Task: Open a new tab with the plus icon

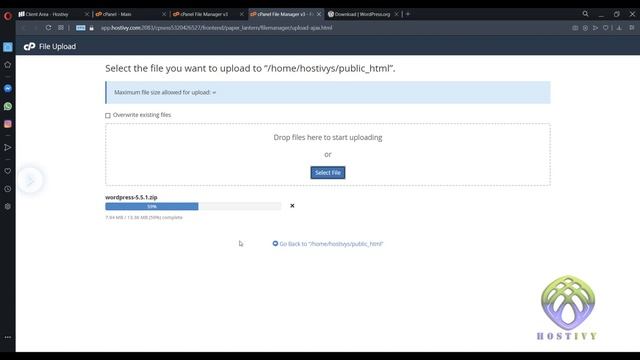Action: (x=408, y=14)
